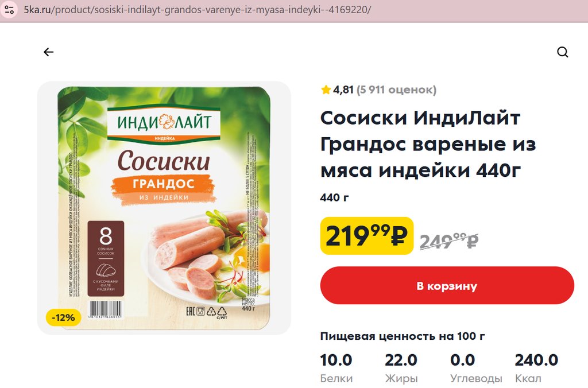Add product to cart with В корзину
Screen dimensions: 588x388
tap(447, 286)
